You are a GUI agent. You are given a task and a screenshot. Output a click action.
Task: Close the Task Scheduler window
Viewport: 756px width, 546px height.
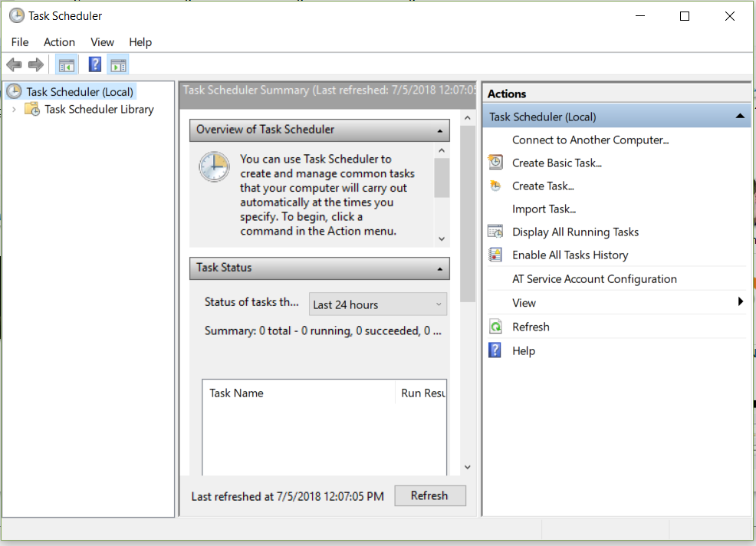point(729,16)
